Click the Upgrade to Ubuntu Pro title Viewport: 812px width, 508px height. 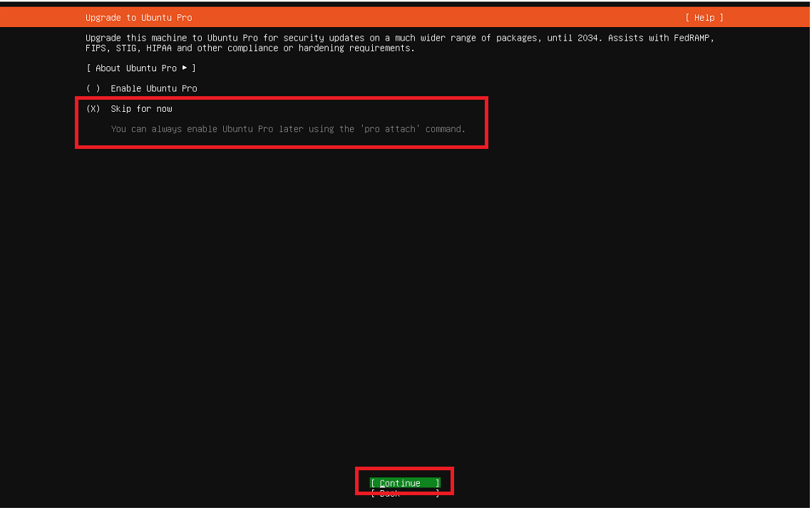click(x=139, y=18)
